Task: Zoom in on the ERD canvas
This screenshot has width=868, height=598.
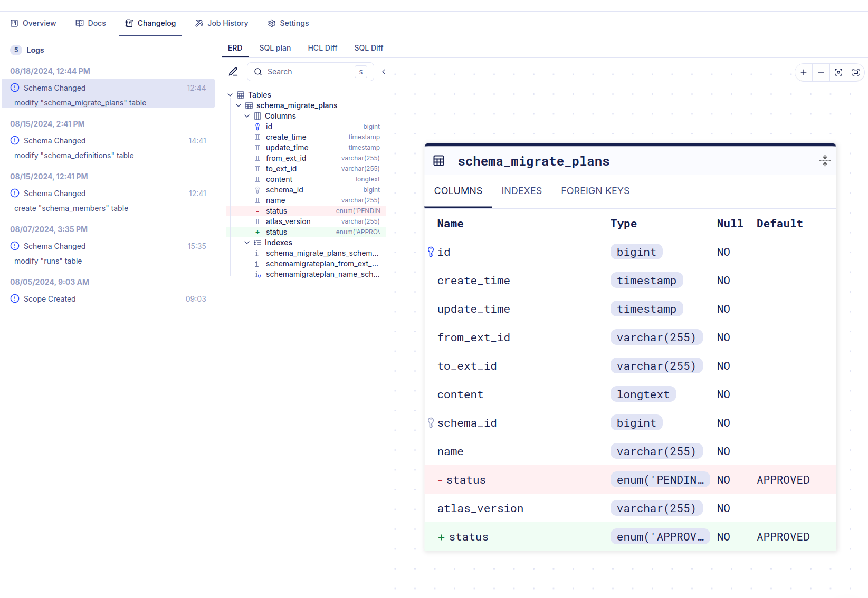Action: coord(803,72)
